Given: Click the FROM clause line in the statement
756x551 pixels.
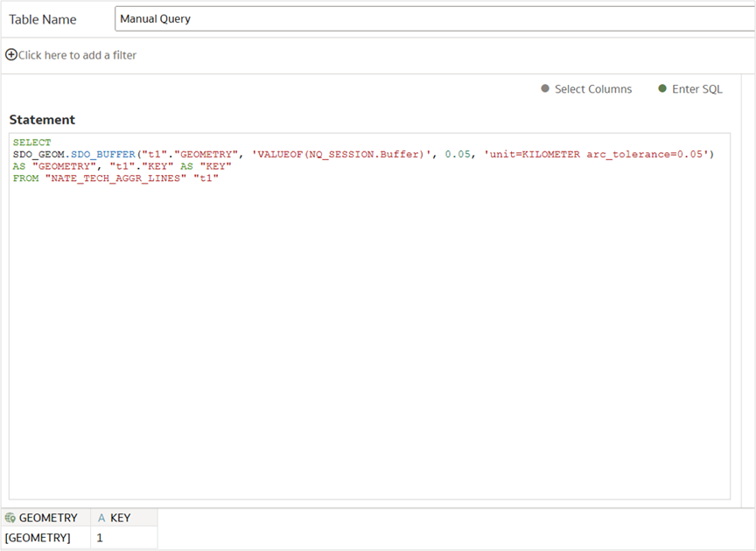Looking at the screenshot, I should pos(26,177).
